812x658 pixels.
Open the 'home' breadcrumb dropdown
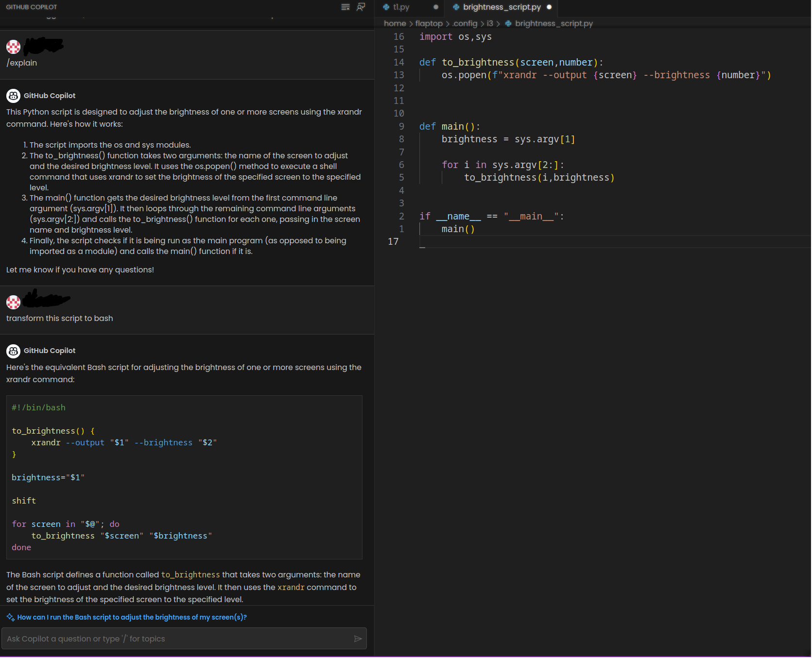(395, 23)
